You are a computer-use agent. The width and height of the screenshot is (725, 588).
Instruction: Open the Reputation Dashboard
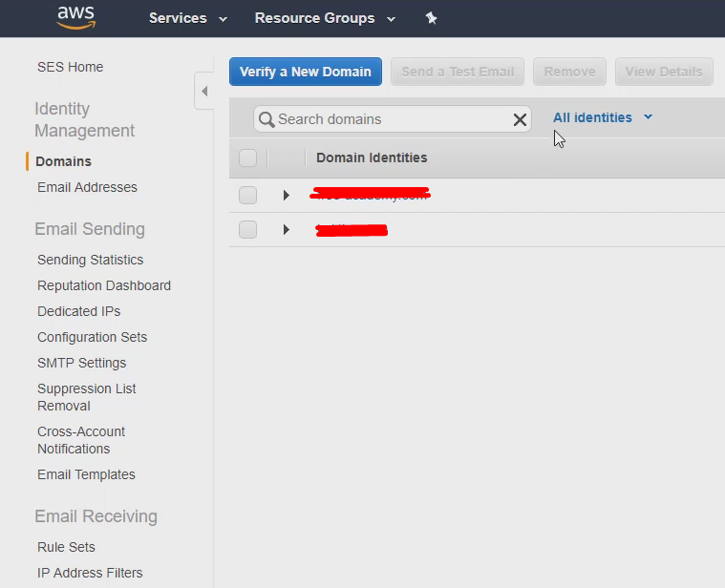pyautogui.click(x=104, y=285)
